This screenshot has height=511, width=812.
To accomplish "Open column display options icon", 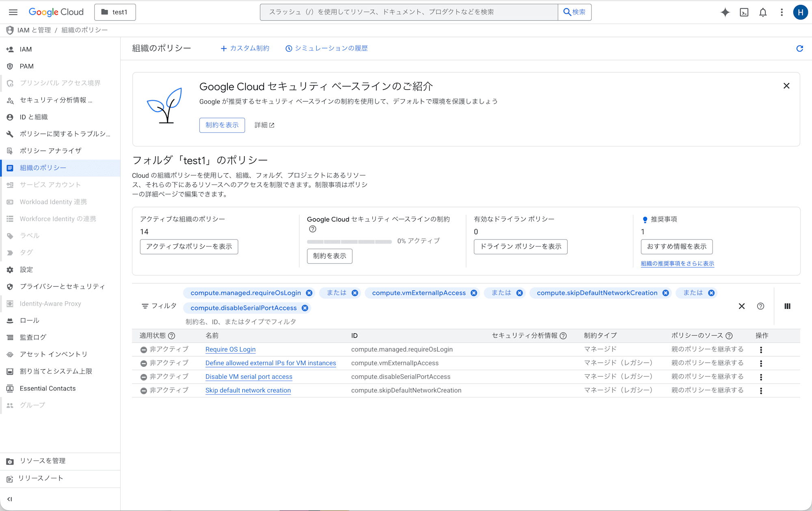I will click(787, 306).
